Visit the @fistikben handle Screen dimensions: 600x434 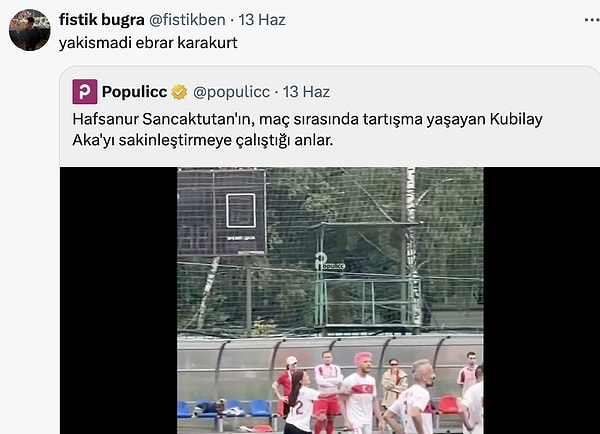coord(187,20)
